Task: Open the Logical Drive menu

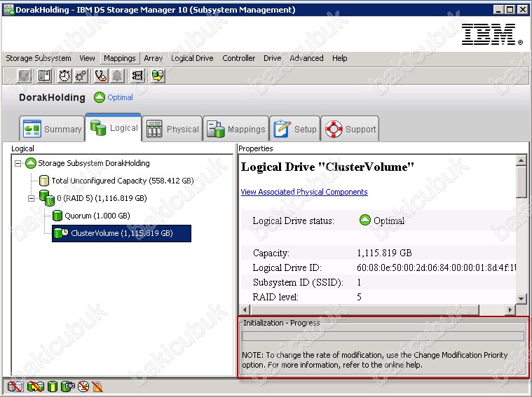Action: 192,58
